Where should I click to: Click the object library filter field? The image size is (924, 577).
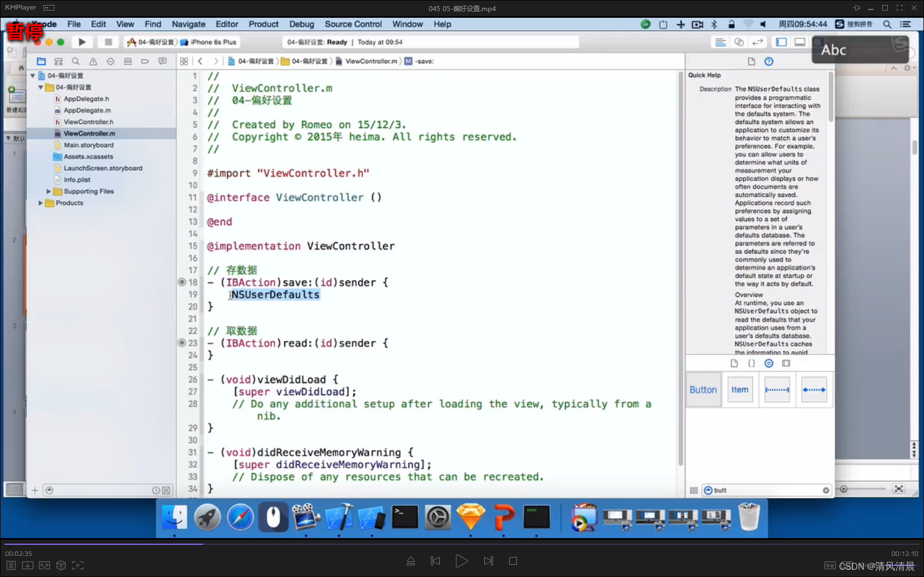766,490
